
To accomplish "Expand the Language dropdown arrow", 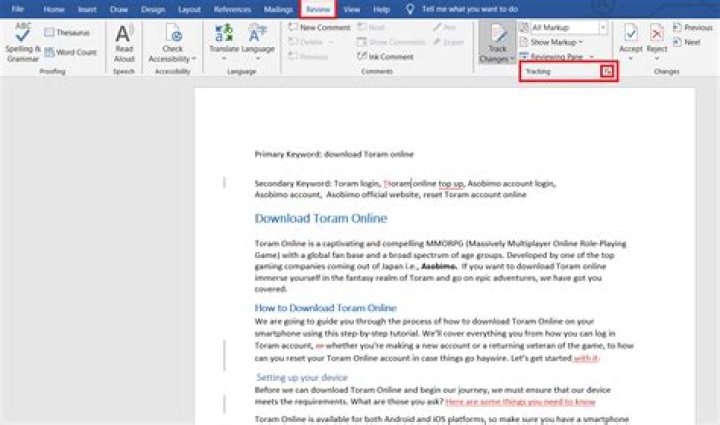I will [258, 59].
